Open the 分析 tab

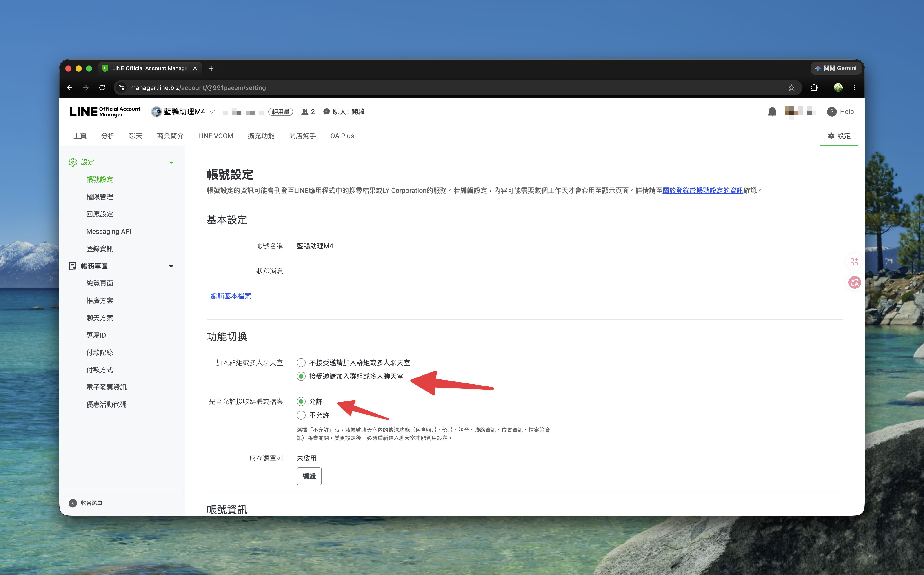(108, 136)
